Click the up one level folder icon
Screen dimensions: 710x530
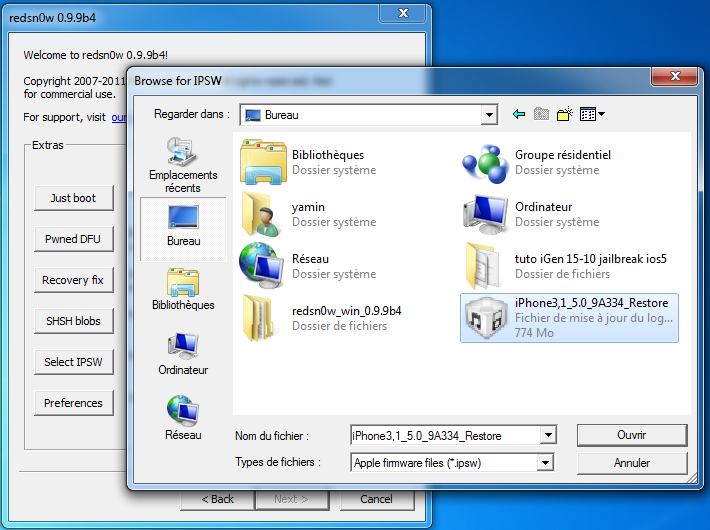click(x=541, y=114)
